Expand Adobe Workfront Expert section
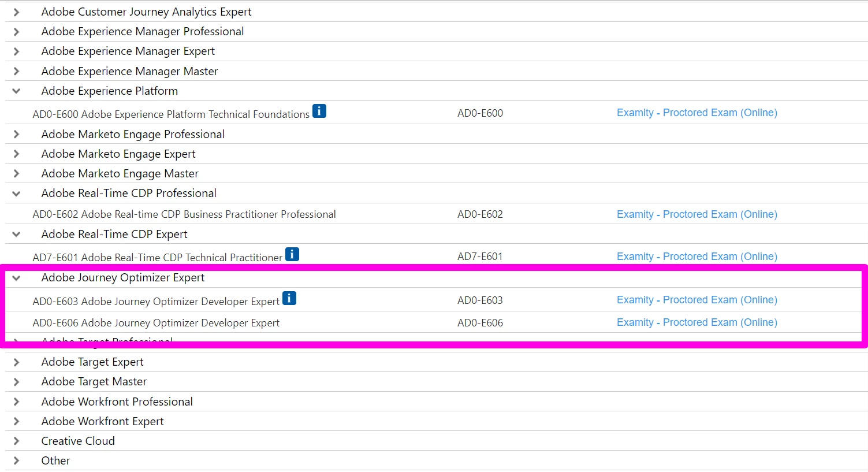Viewport: 868px width, 472px height. click(16, 421)
